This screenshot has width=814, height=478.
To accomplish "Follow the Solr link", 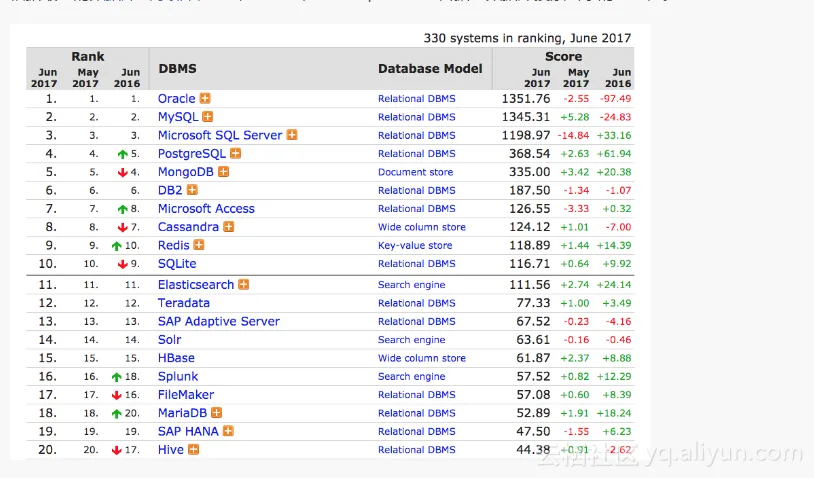I will [x=169, y=339].
